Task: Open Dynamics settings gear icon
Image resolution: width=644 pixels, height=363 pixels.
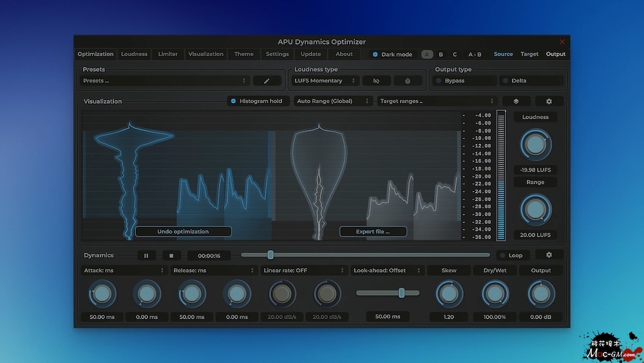Action: 549,255
